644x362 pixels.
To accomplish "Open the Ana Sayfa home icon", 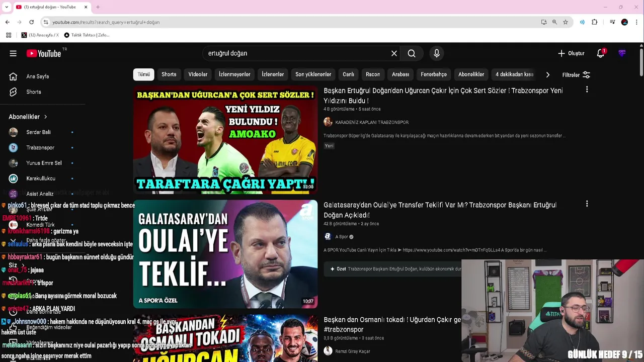I will pos(13,76).
